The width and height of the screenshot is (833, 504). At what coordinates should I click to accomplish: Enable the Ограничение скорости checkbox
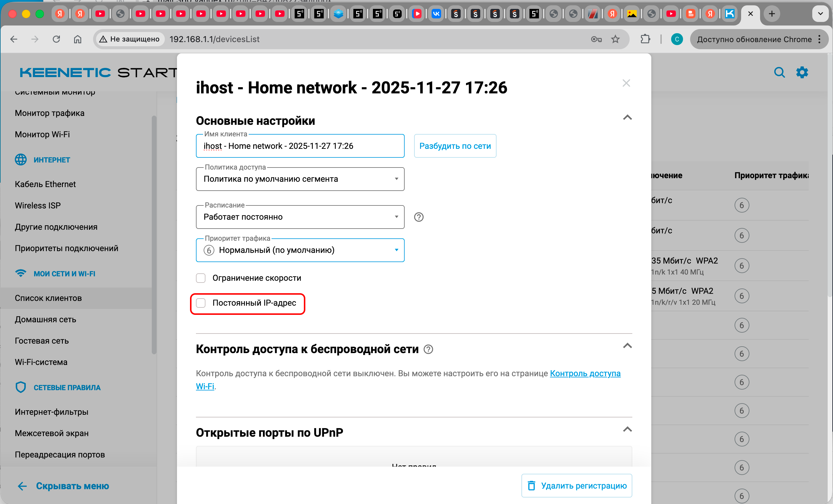201,278
